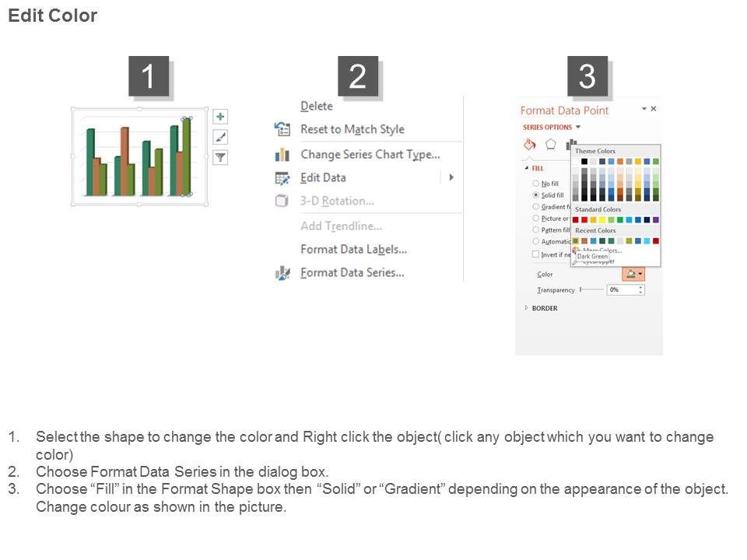This screenshot has height=560, width=747.
Task: Switch to the Effects pentagon icon
Action: (x=551, y=145)
